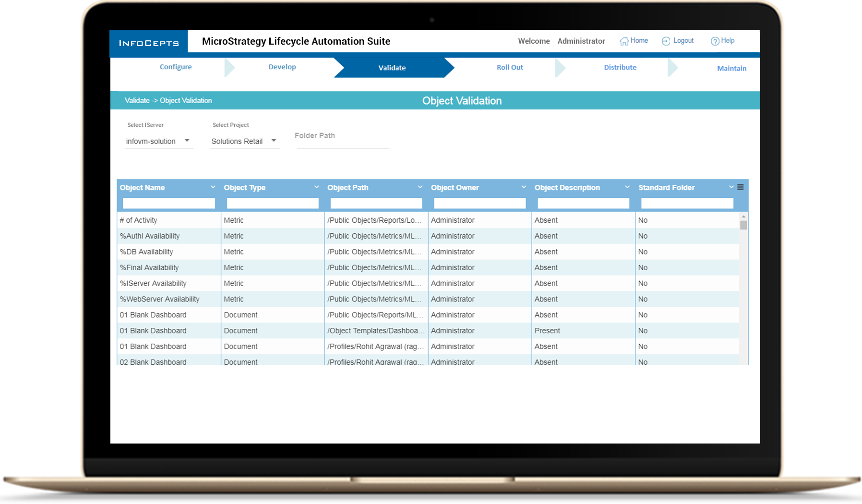The image size is (862, 504).
Task: Switch to the Configure stage tab
Action: [176, 67]
